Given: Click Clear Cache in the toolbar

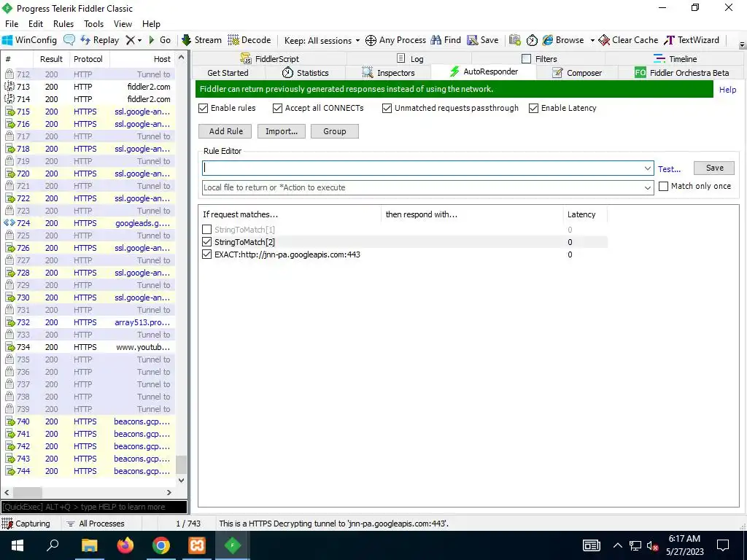Looking at the screenshot, I should (x=628, y=40).
